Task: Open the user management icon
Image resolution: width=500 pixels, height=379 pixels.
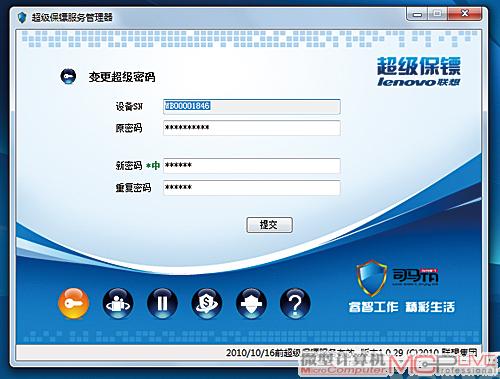Action: pos(118,304)
